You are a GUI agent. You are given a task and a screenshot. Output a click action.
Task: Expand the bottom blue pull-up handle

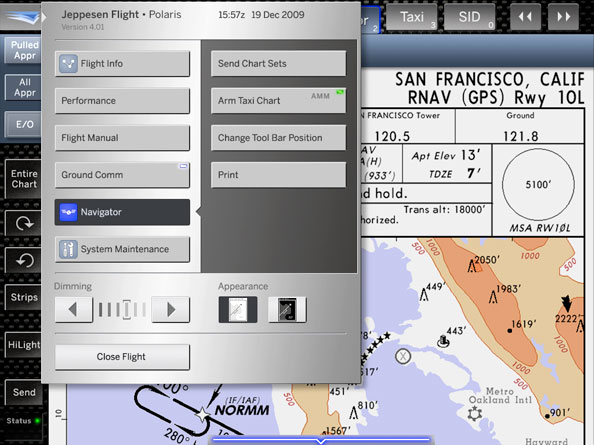tap(320, 441)
